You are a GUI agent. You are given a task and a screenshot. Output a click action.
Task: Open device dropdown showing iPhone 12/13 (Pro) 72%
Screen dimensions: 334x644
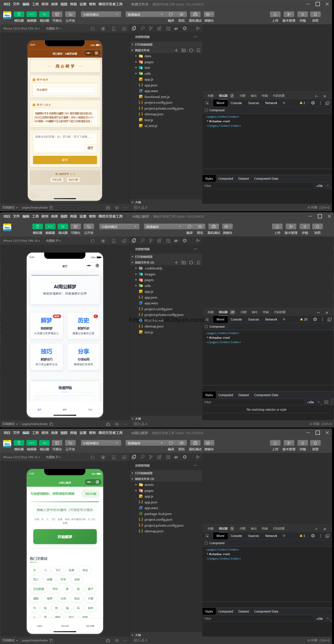point(21,29)
